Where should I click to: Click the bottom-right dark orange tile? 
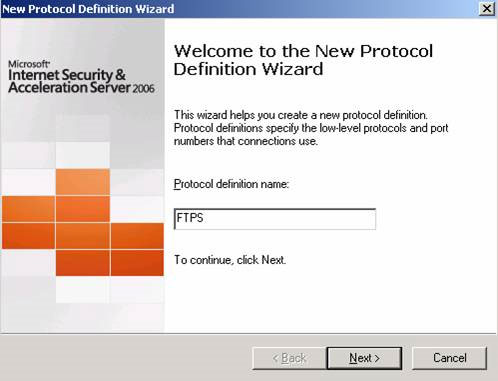137,263
